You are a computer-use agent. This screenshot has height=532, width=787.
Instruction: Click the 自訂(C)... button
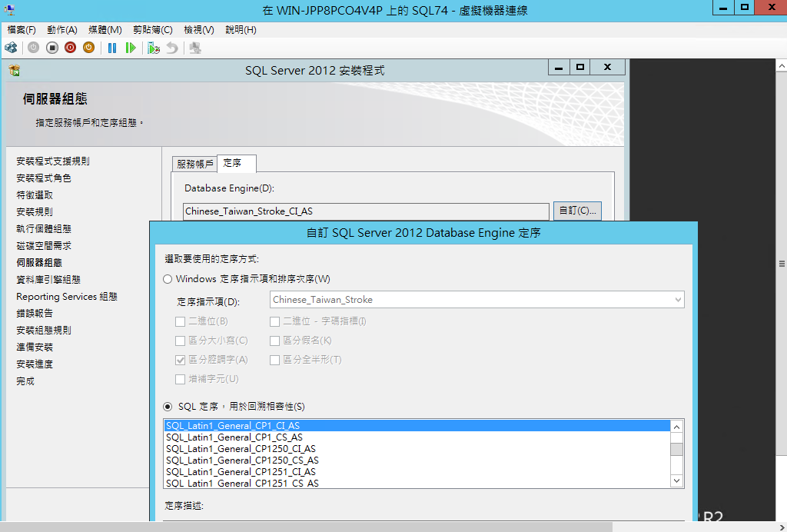tap(577, 211)
